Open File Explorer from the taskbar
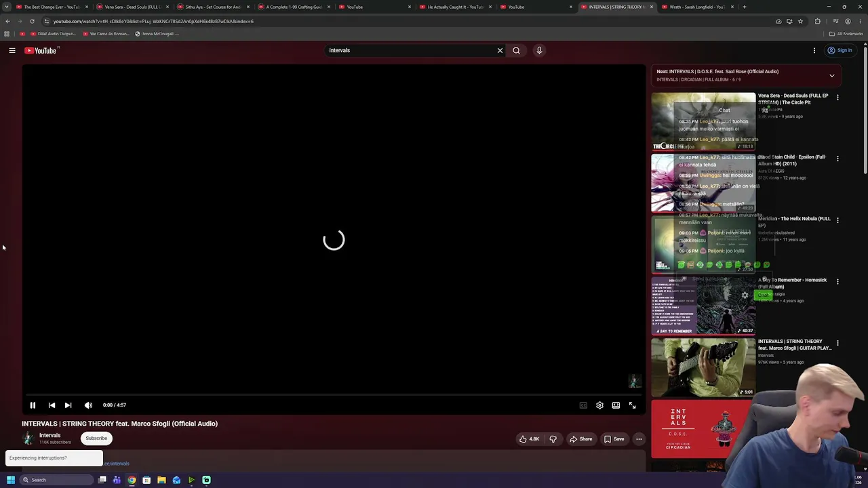Image resolution: width=868 pixels, height=488 pixels. point(161,480)
